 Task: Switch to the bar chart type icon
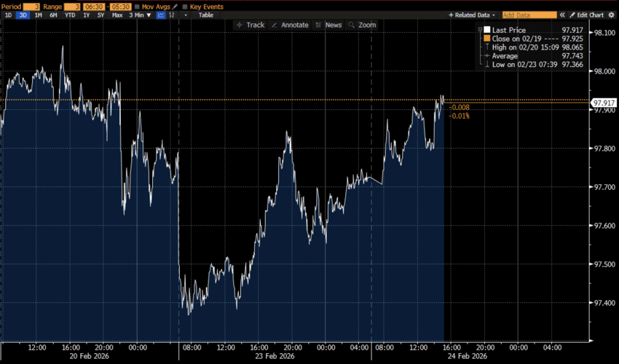(x=173, y=15)
